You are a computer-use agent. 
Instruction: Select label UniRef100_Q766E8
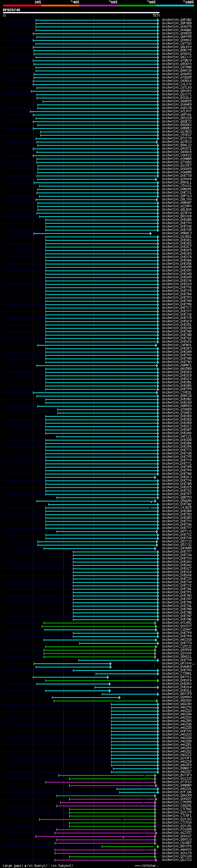coord(176,410)
